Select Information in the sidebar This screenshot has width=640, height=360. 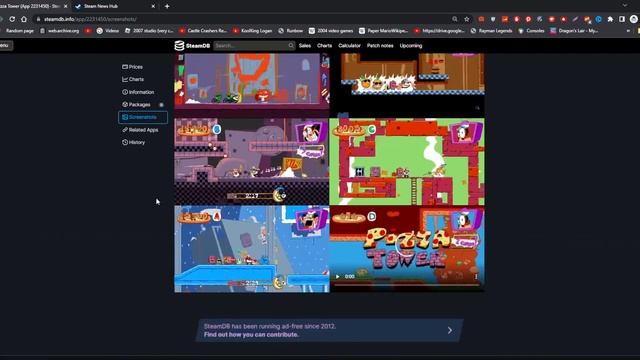pyautogui.click(x=138, y=92)
